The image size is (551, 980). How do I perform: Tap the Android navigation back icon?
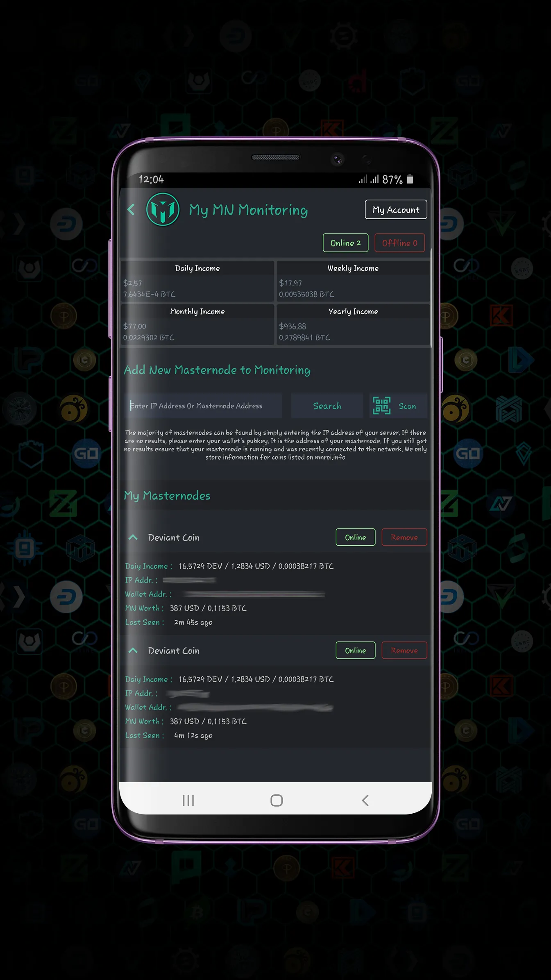[365, 800]
